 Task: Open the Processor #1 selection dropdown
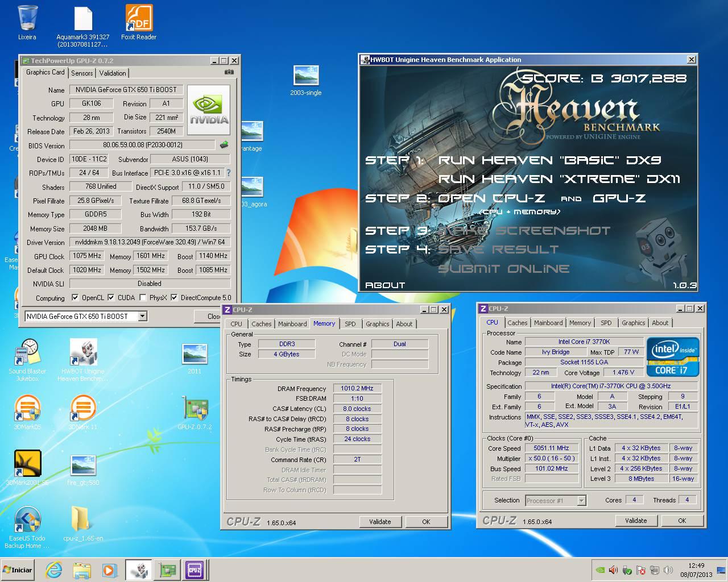point(581,501)
